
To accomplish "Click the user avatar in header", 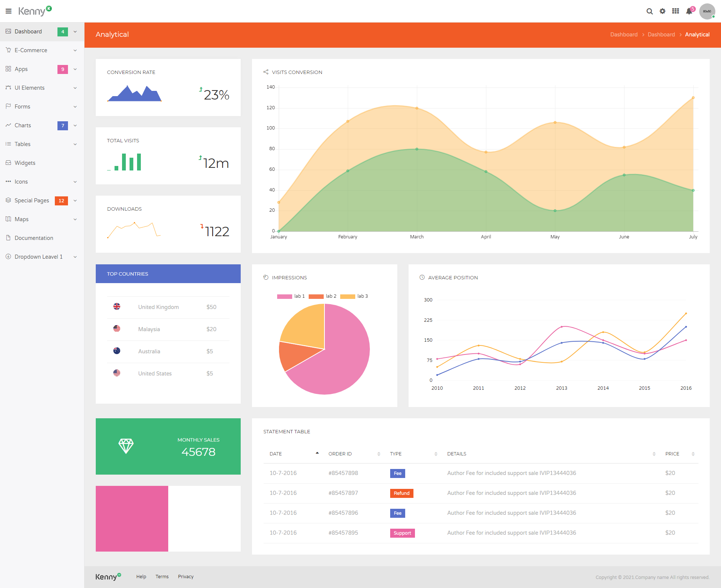I will click(707, 11).
